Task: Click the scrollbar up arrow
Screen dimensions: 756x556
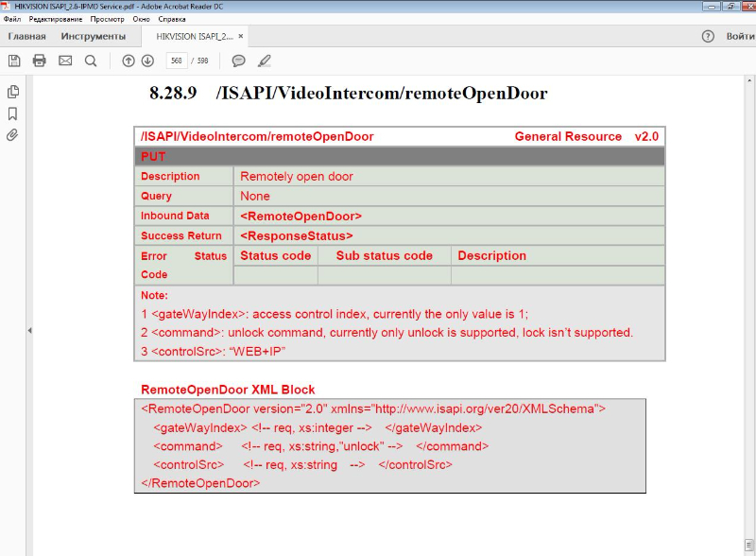Action: (x=749, y=80)
